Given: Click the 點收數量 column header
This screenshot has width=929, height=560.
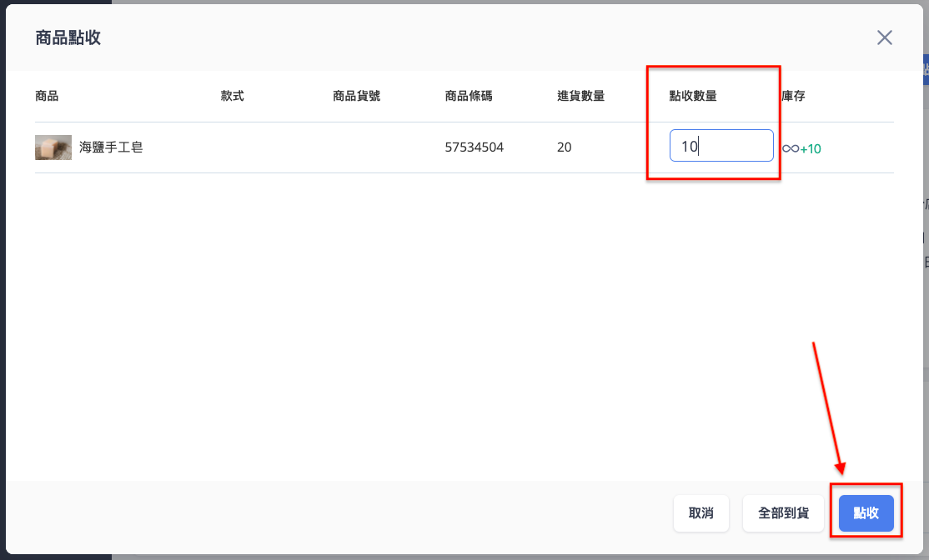Looking at the screenshot, I should click(693, 96).
